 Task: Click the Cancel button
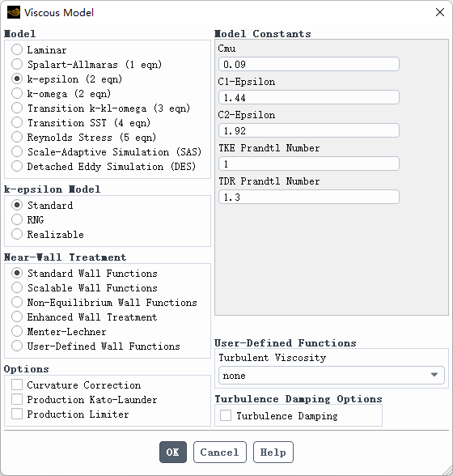[220, 452]
